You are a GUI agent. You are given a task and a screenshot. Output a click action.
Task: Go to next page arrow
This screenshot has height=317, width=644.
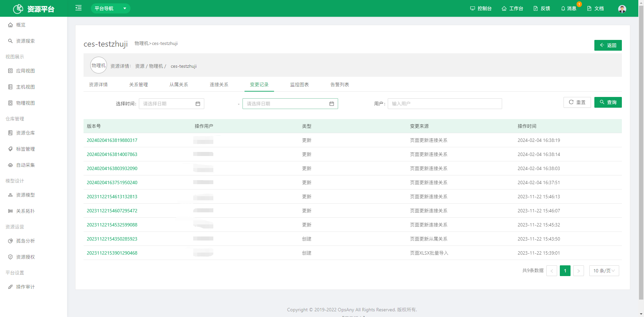coord(579,271)
